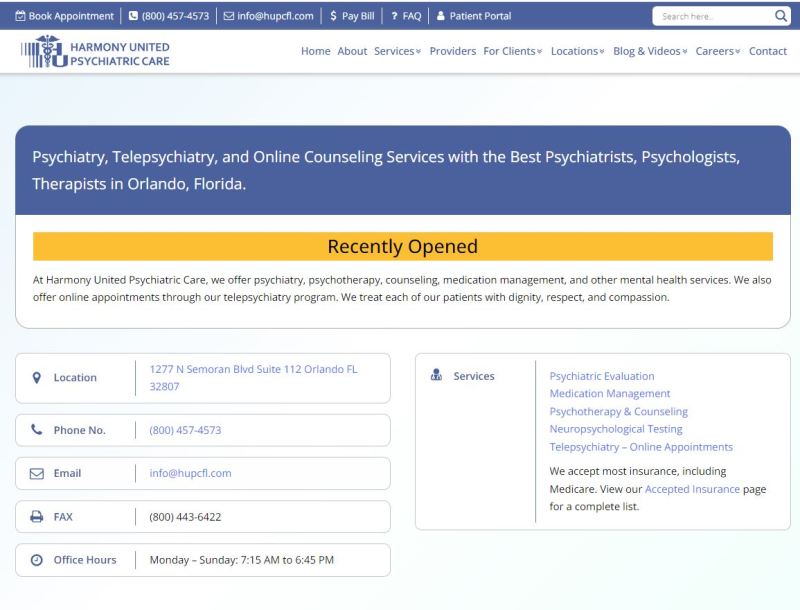Click the top bar phone number (800) 457-4573

[176, 16]
